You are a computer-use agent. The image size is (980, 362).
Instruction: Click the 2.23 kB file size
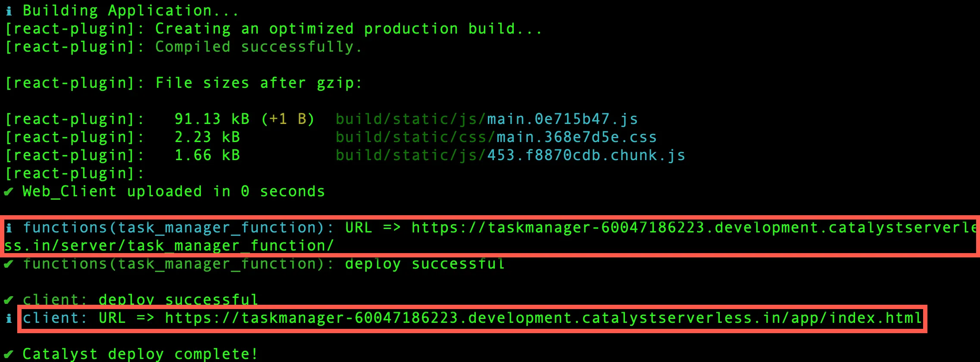[x=207, y=137]
